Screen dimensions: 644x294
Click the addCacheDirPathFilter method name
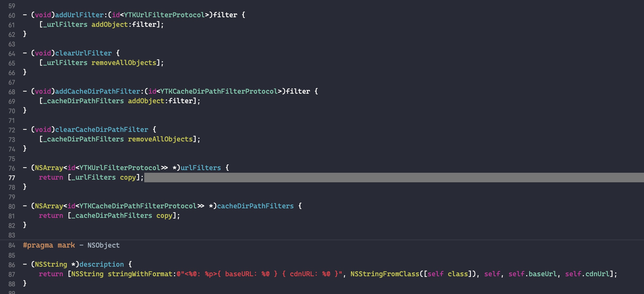pos(97,91)
